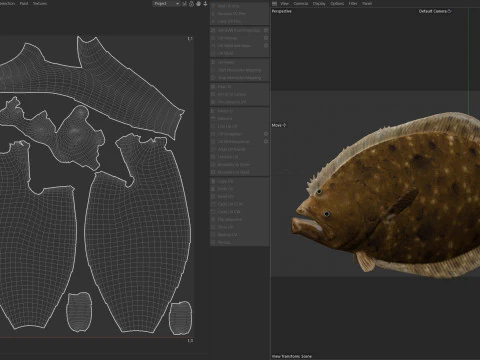Click the Perspective viewport label
480x360 pixels.
point(281,11)
